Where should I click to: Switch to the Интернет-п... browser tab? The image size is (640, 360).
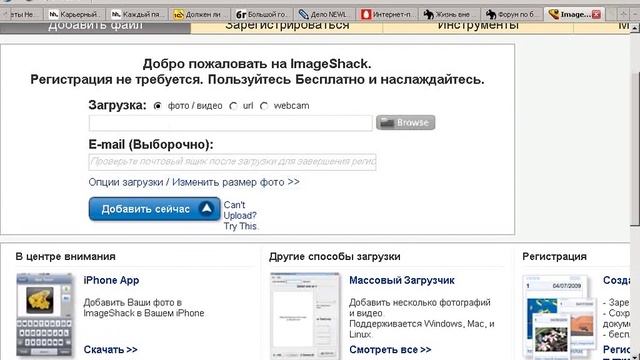click(387, 14)
